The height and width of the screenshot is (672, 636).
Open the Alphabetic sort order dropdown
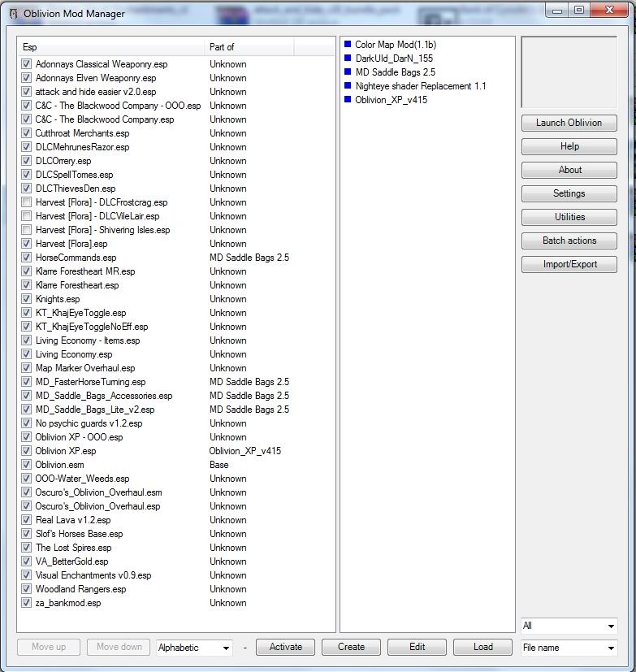point(194,648)
